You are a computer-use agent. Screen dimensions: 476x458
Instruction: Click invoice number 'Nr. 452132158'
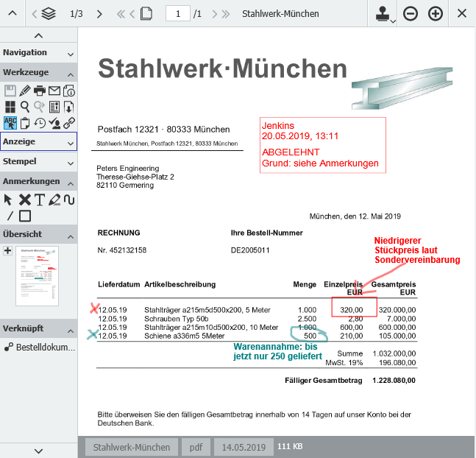[x=122, y=250]
